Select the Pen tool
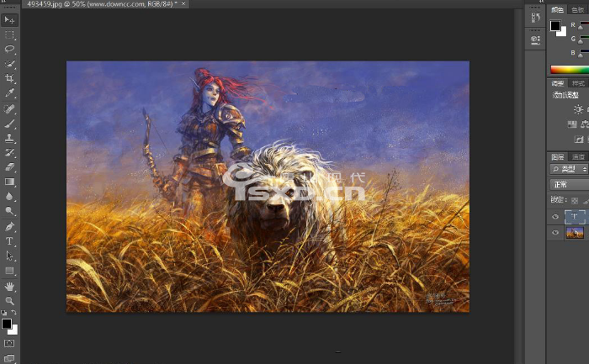Screen dimensions: 589x364 (x=9, y=226)
